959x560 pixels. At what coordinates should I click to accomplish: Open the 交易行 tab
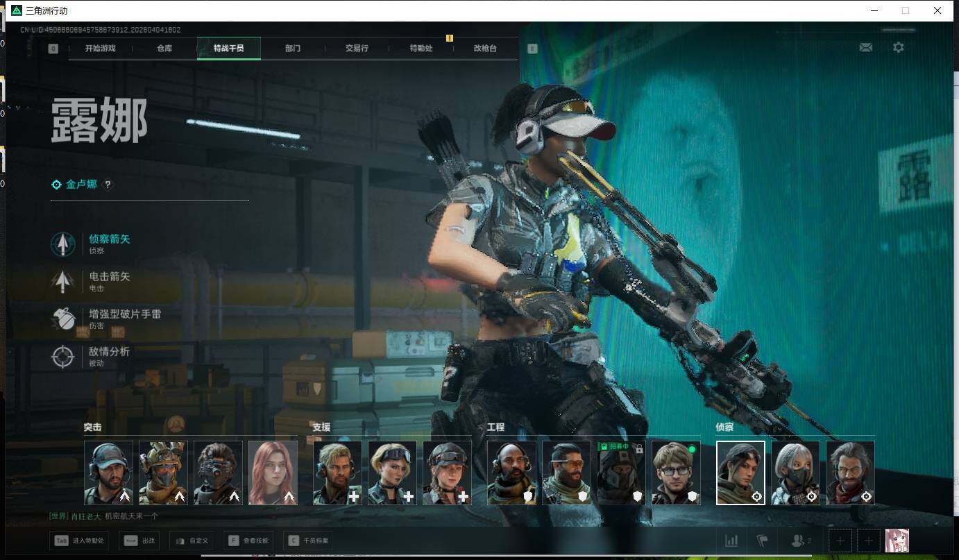coord(357,49)
